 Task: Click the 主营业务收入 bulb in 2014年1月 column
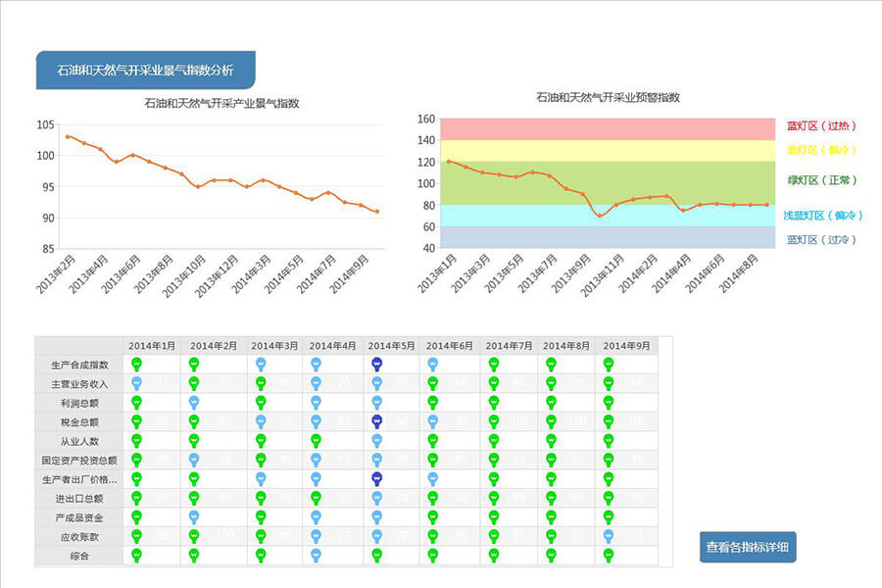137,383
